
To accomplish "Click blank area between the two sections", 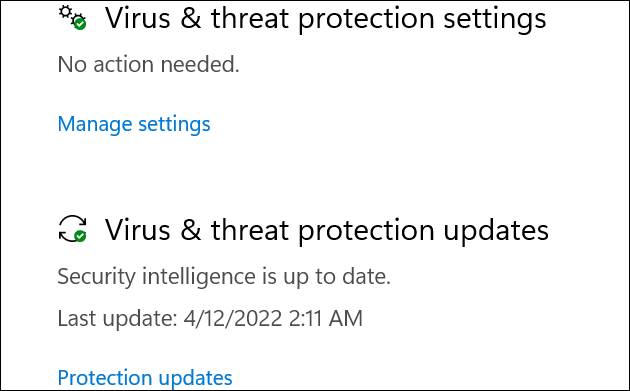I will (315, 173).
